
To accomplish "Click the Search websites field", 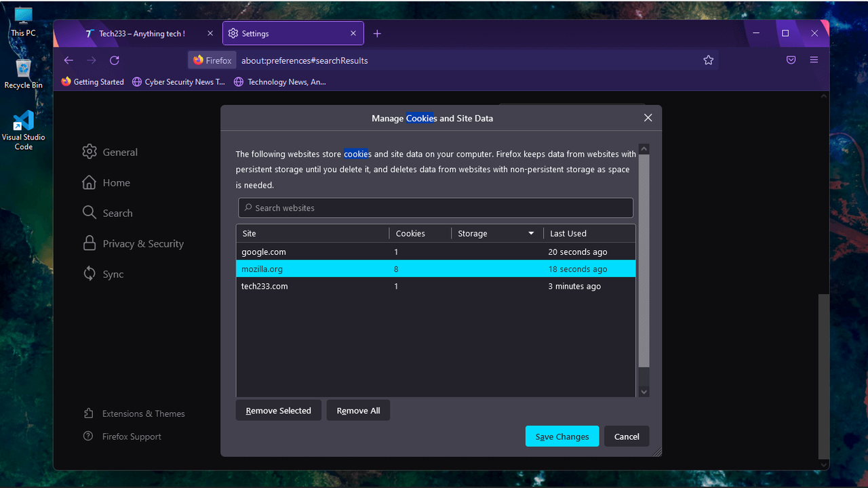I will [435, 207].
